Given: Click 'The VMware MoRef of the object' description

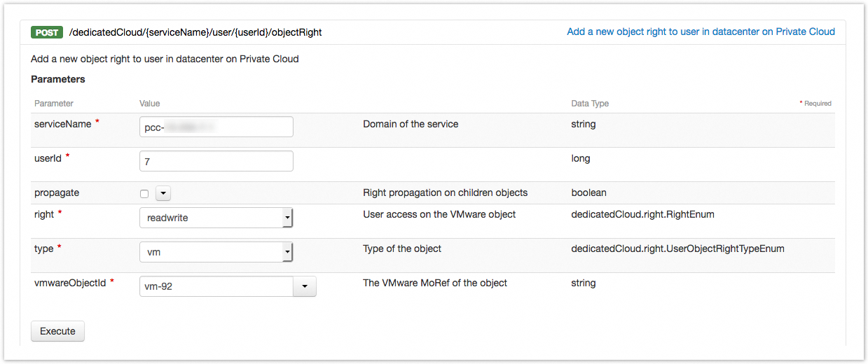Looking at the screenshot, I should click(x=435, y=283).
